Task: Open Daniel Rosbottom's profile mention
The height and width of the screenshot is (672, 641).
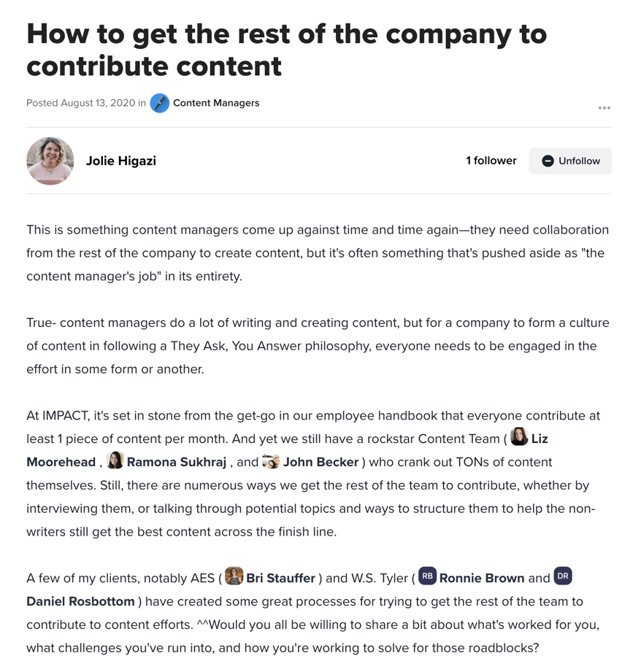Action: [80, 602]
